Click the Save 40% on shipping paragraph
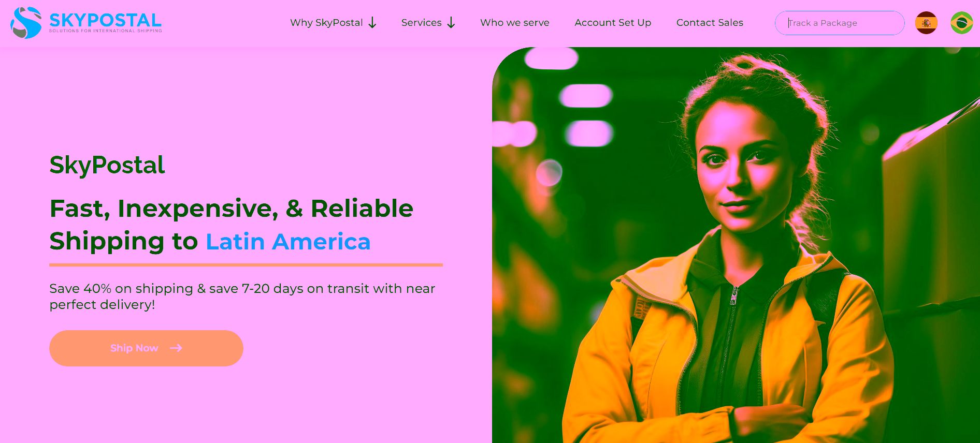 coord(242,297)
